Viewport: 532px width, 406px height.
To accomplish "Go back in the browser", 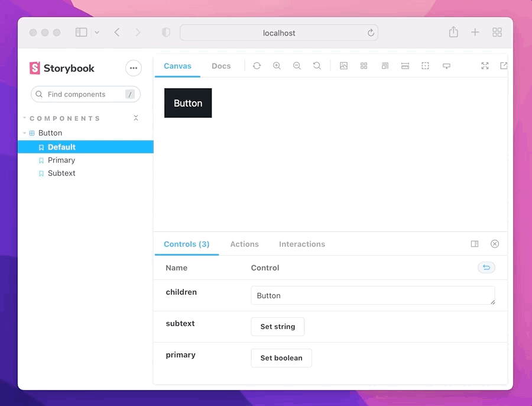I will [117, 33].
